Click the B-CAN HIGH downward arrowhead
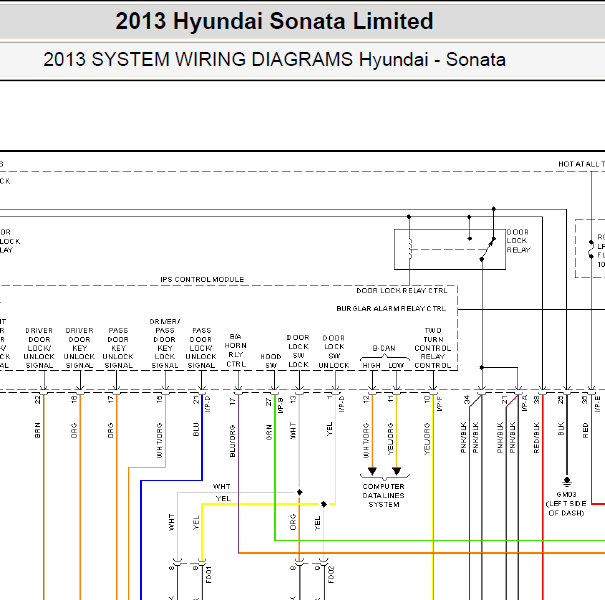This screenshot has height=600, width=605. pyautogui.click(x=372, y=471)
